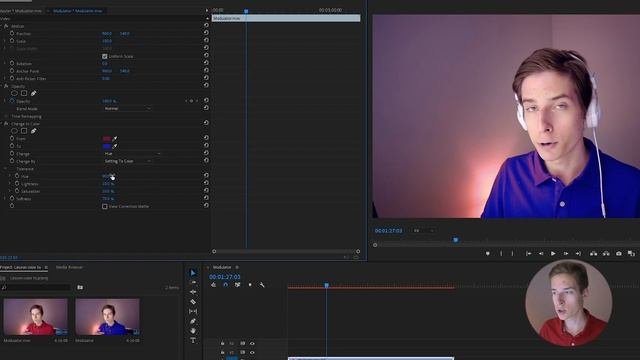Click the ellipse mask icon under Opacity
This screenshot has height=360, width=640.
(15, 93)
